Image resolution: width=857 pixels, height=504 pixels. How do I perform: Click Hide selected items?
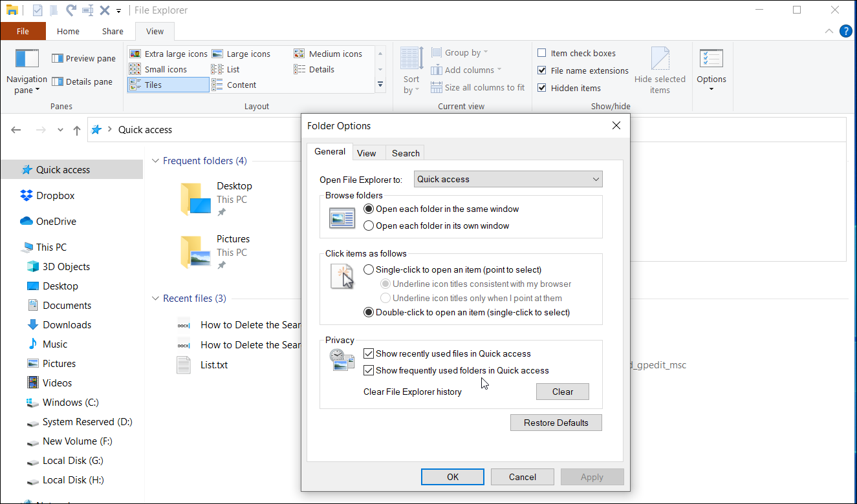coord(660,71)
